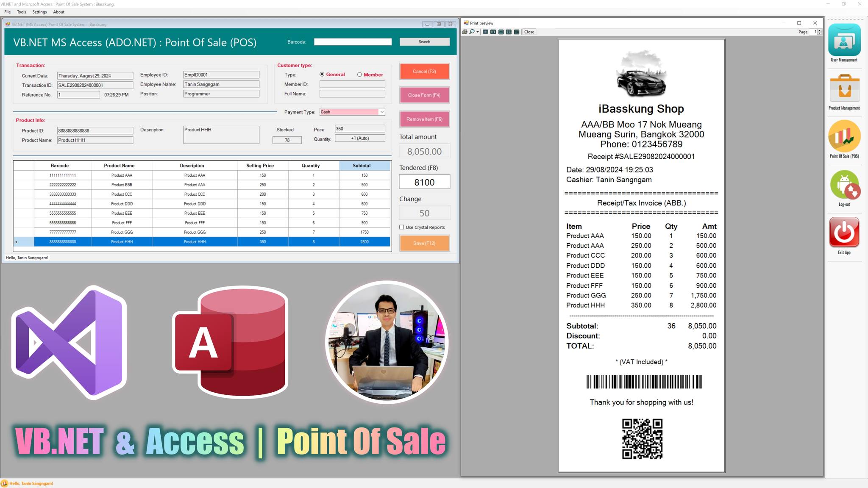Image resolution: width=868 pixels, height=488 pixels.
Task: Click the Reference No. field
Action: (x=78, y=95)
